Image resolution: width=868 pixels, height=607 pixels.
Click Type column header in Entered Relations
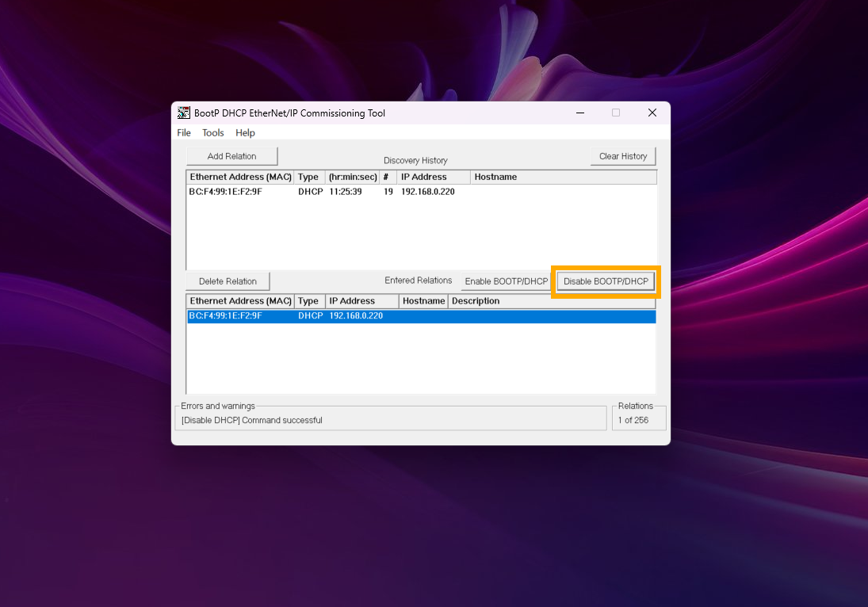[x=308, y=301]
